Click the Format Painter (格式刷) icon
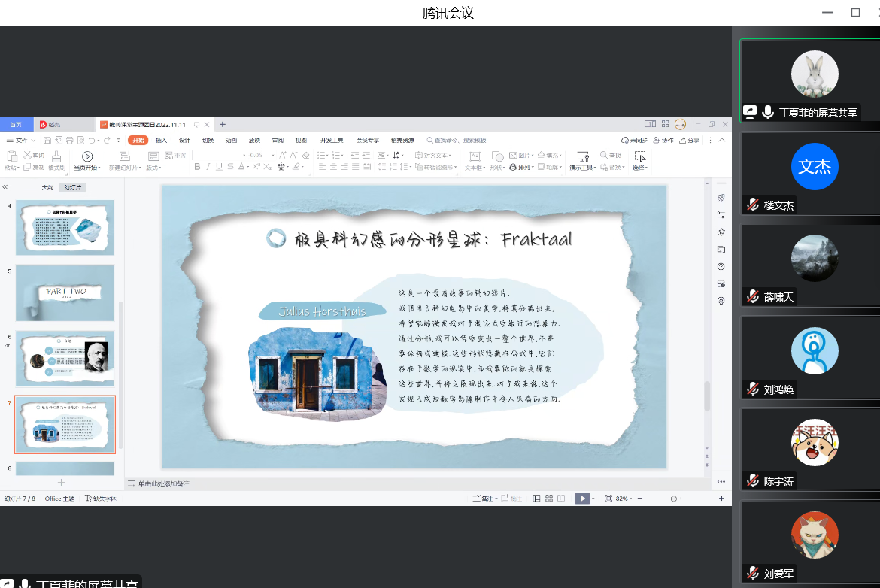The height and width of the screenshot is (588, 880). click(56, 156)
